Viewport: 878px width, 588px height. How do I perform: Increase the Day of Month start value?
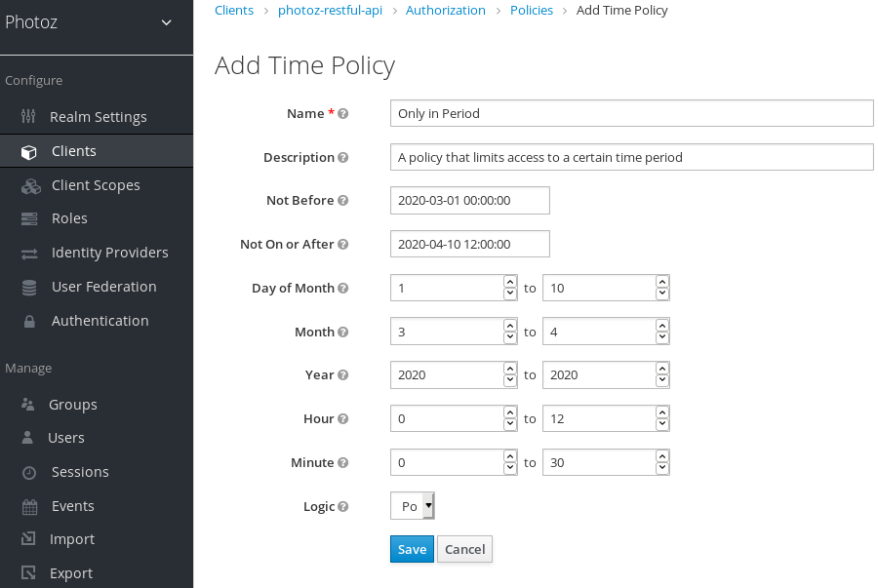pos(509,282)
